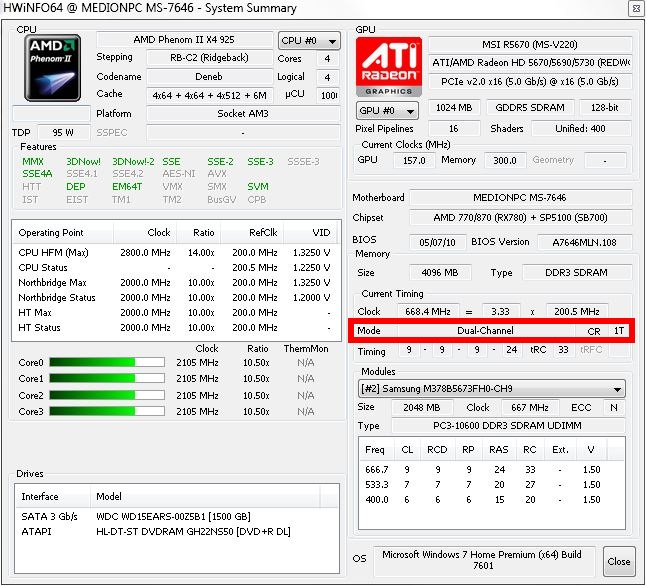Open the CPU #0 selector dropdown
646x586 pixels.
tap(309, 41)
